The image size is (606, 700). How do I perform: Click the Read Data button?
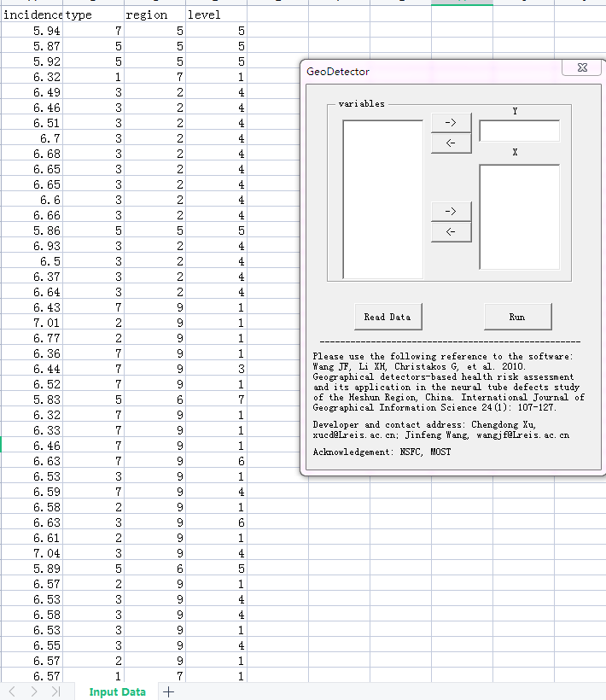click(387, 317)
